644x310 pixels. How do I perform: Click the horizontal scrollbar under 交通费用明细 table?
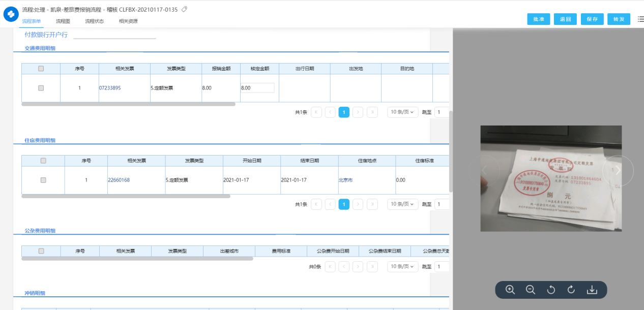[x=128, y=104]
